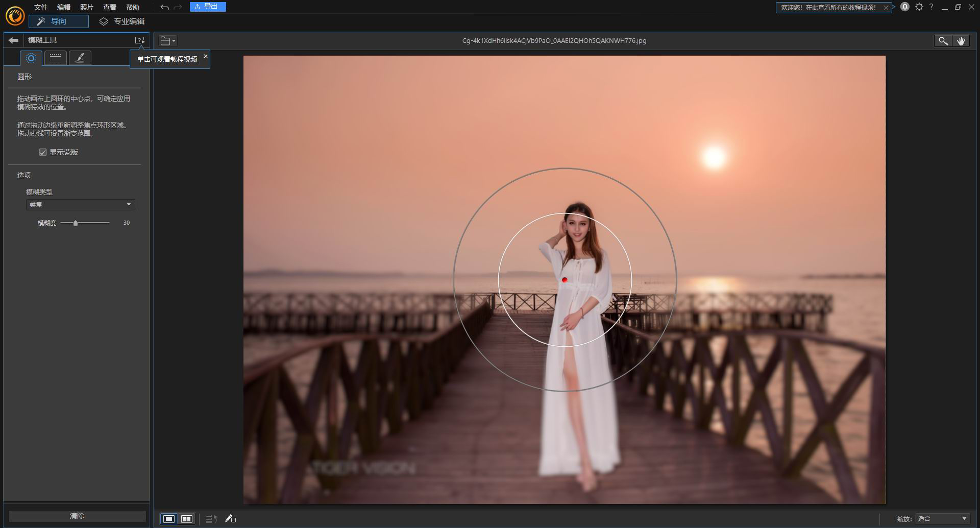Viewport: 980px width, 528px height.
Task: Click the adjustment history icon in bottom bar
Action: pos(211,519)
